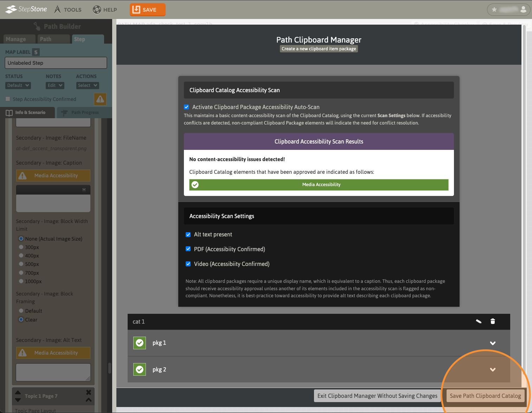532x413 pixels.
Task: Click the green checkmark icon beside pkg 2
Action: 140,369
